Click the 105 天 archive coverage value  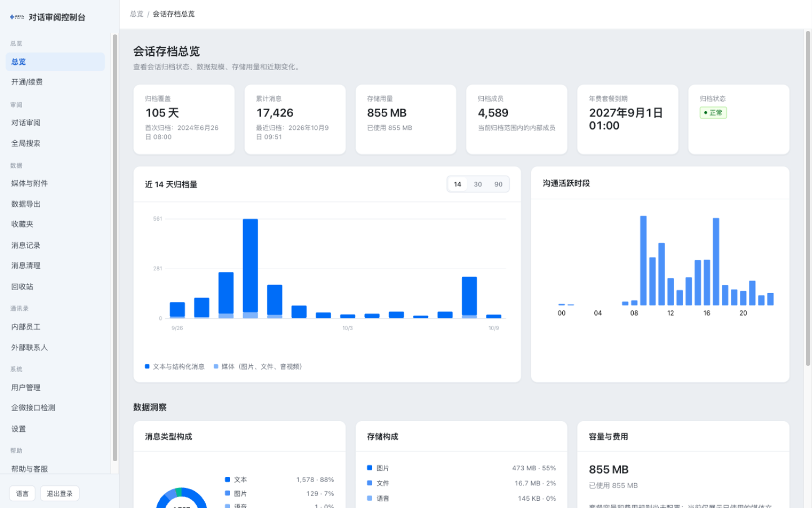pyautogui.click(x=162, y=113)
